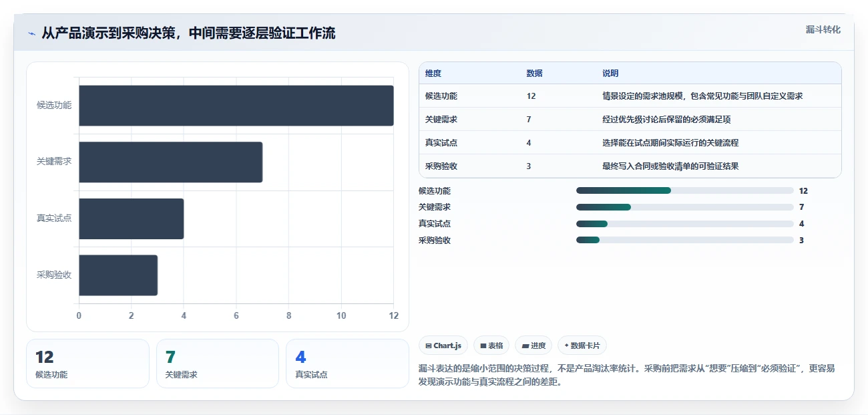Viewport: 868px width, 415px height.
Task: Click the value 4 after the 真实试点 progress bar
Action: tap(801, 224)
